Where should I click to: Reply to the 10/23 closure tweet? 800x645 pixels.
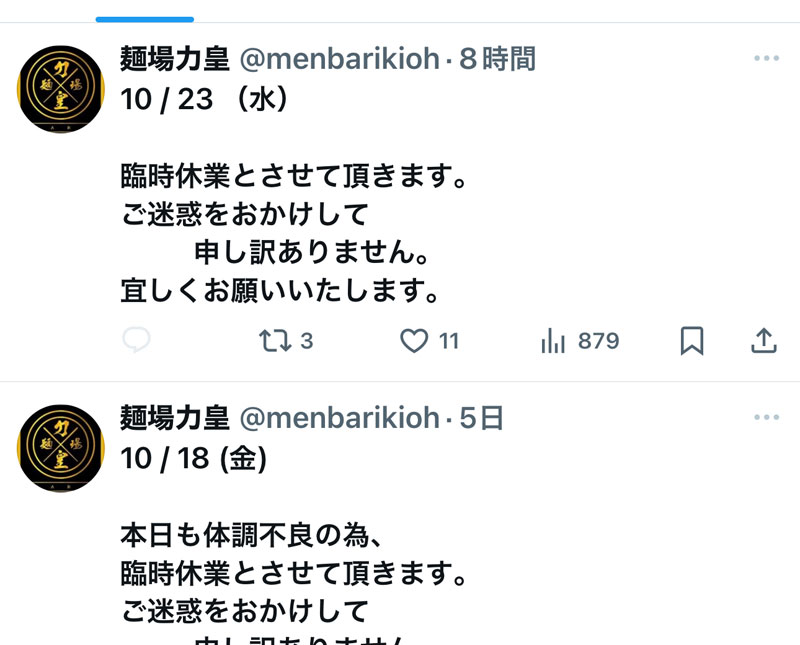[136, 340]
